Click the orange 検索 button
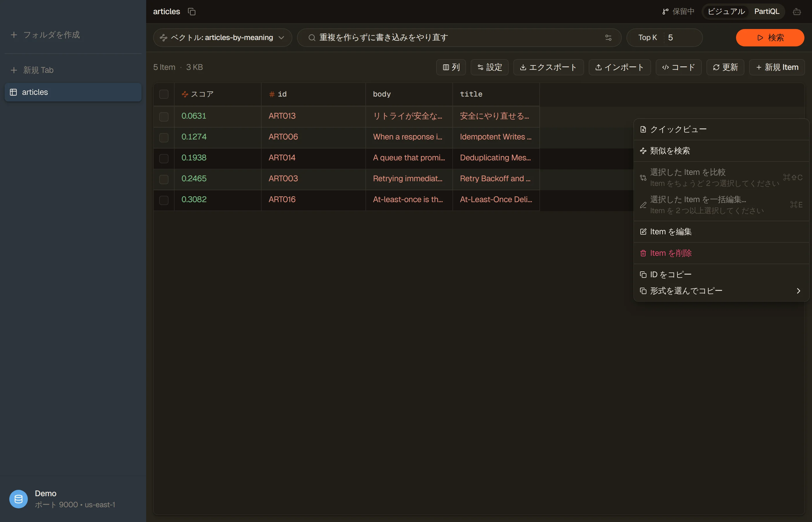This screenshot has height=522, width=812. [770, 38]
